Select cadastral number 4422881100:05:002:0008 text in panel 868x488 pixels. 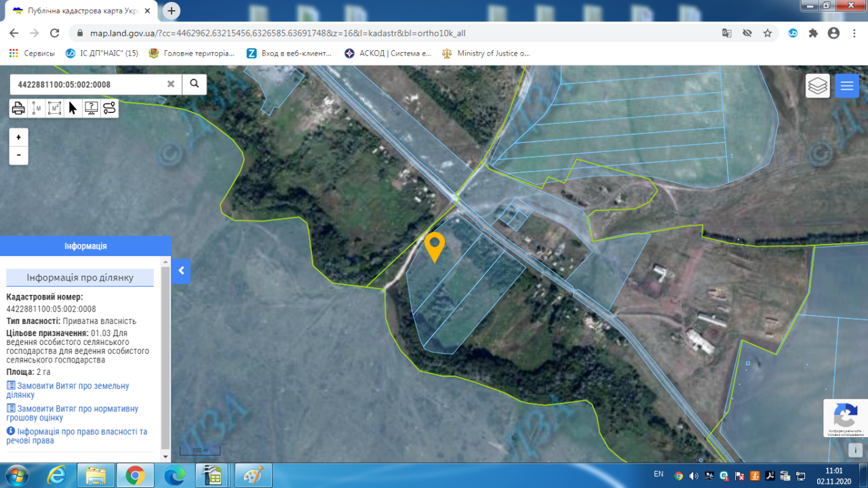(51, 309)
